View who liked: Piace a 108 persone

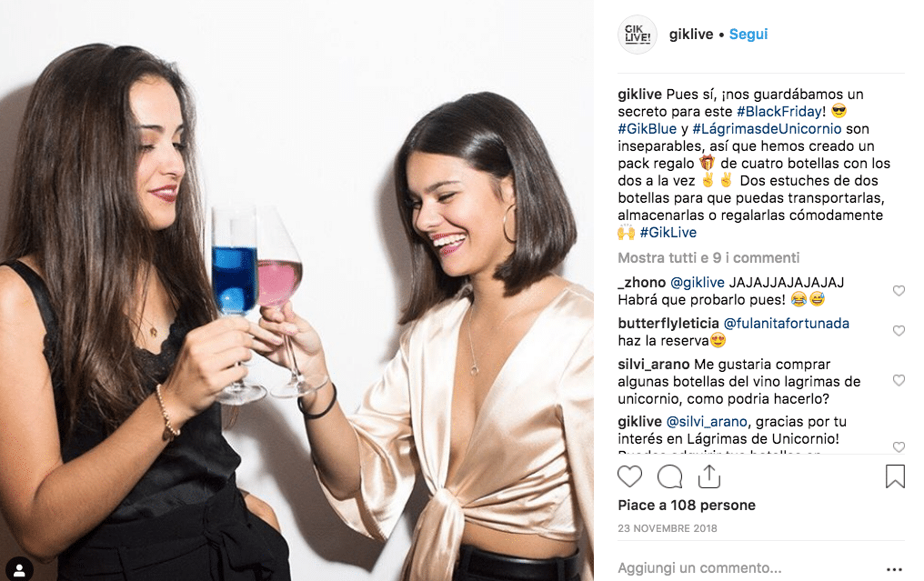pyautogui.click(x=687, y=505)
